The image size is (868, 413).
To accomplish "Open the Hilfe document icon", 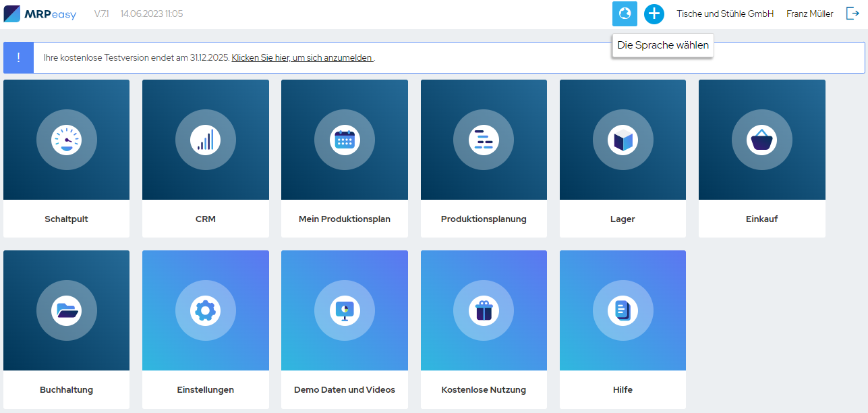I will [x=623, y=310].
